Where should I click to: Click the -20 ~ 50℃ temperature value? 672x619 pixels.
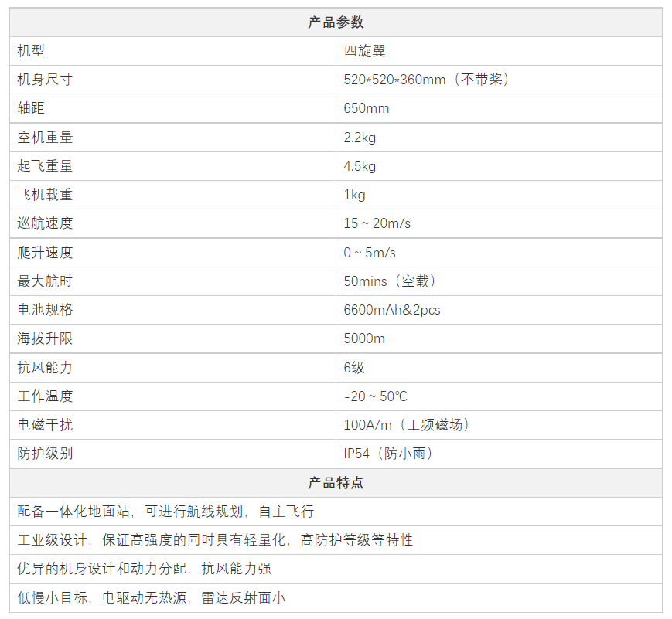tap(376, 396)
